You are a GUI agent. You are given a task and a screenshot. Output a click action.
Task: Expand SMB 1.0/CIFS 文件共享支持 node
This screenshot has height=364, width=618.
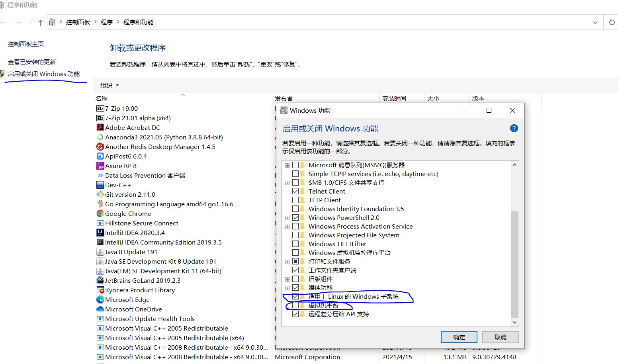pyautogui.click(x=287, y=183)
